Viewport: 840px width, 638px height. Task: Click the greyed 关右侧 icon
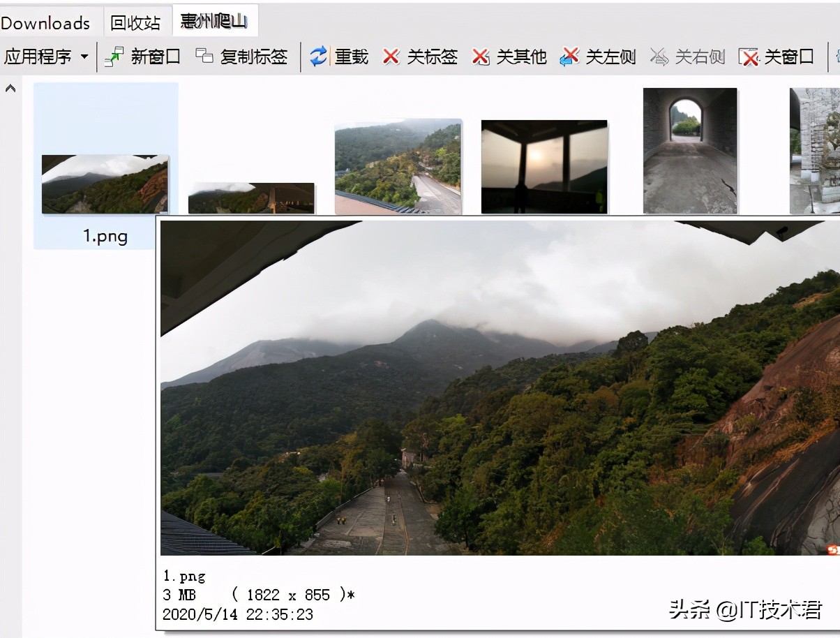click(659, 57)
